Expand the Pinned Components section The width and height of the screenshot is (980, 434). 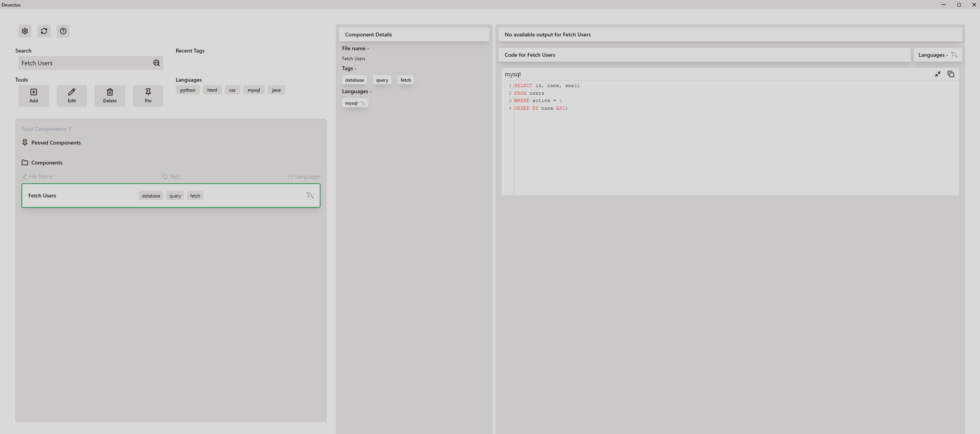tap(56, 143)
